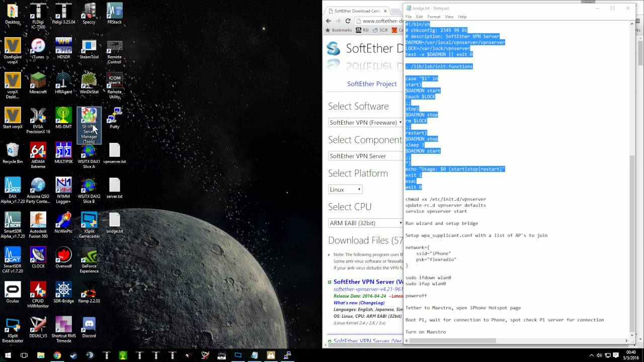Open the GeForce Experience desktop icon
The width and height of the screenshot is (644, 362).
click(89, 260)
